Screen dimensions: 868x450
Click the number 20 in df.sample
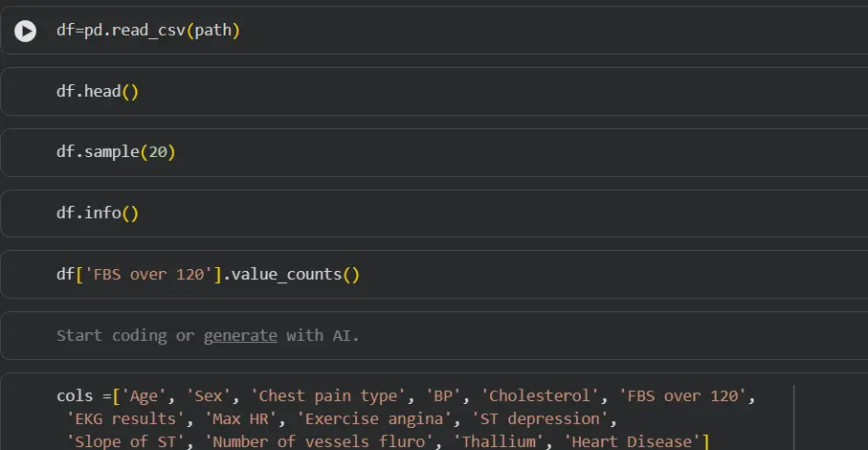(158, 152)
